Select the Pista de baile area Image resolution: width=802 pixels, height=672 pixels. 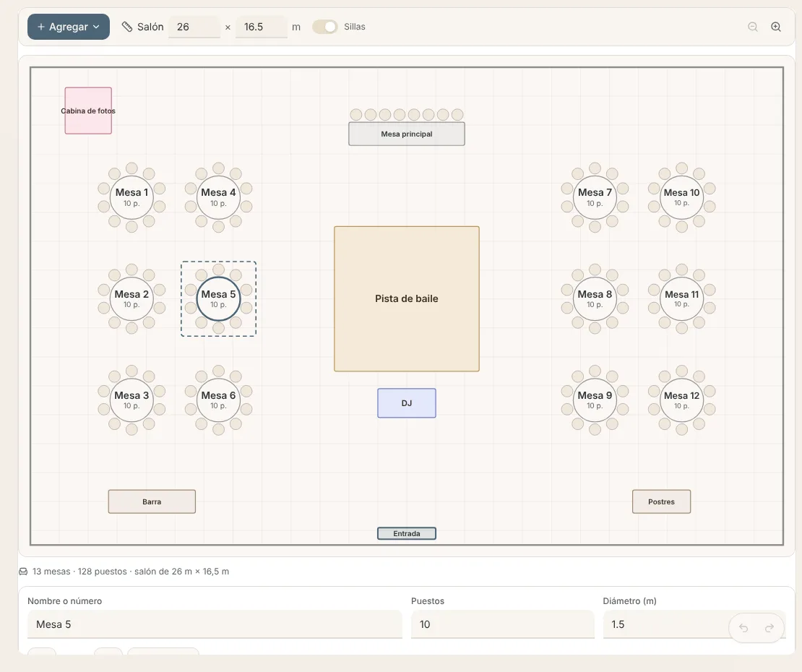coord(407,298)
